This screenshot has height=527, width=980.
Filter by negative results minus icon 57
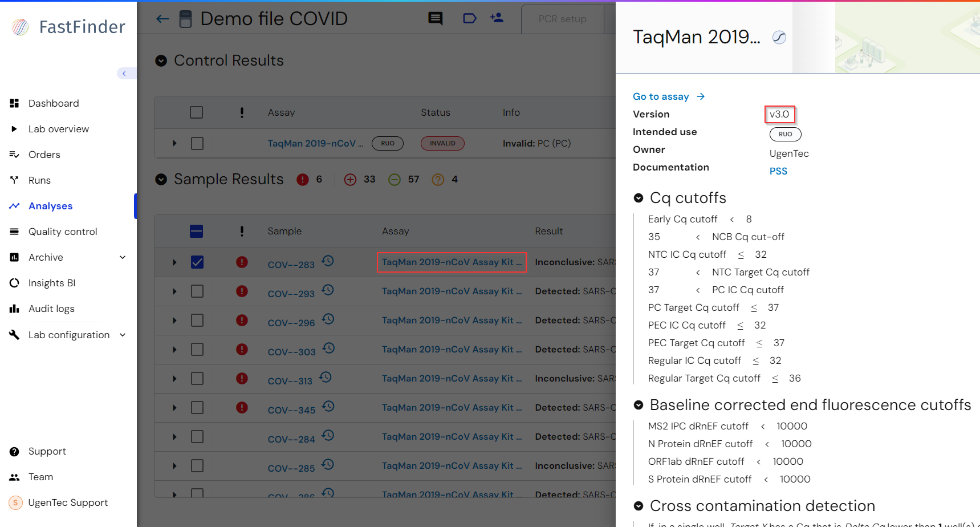point(395,180)
